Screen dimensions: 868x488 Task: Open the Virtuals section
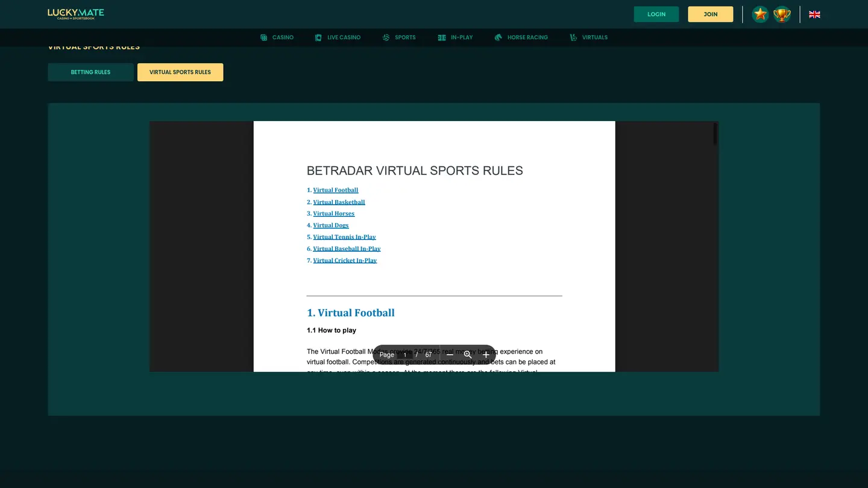589,37
